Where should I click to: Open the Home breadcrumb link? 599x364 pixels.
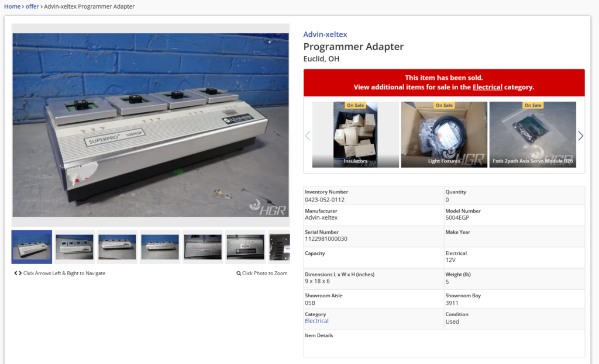[12, 6]
